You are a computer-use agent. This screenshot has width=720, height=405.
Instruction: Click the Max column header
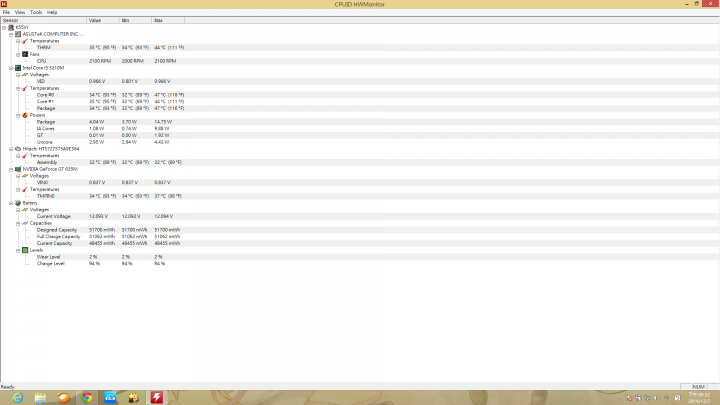(168, 20)
